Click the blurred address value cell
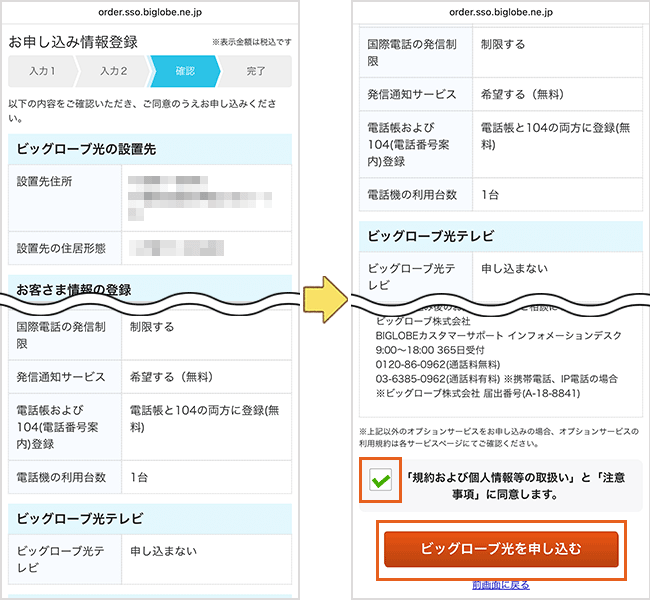Screen dimensions: 650x600 (207, 198)
